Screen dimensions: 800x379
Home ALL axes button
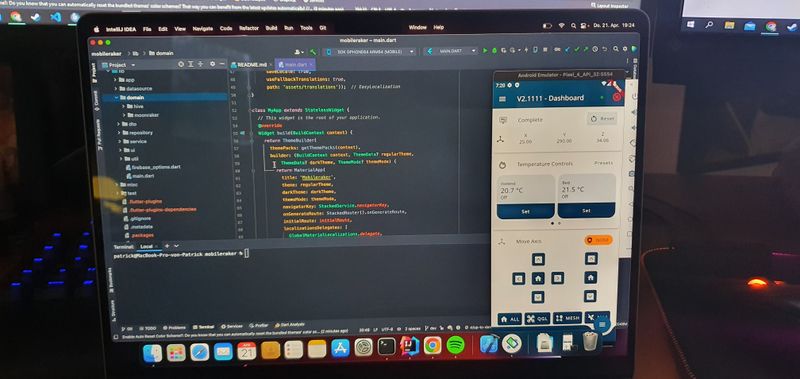pos(510,319)
